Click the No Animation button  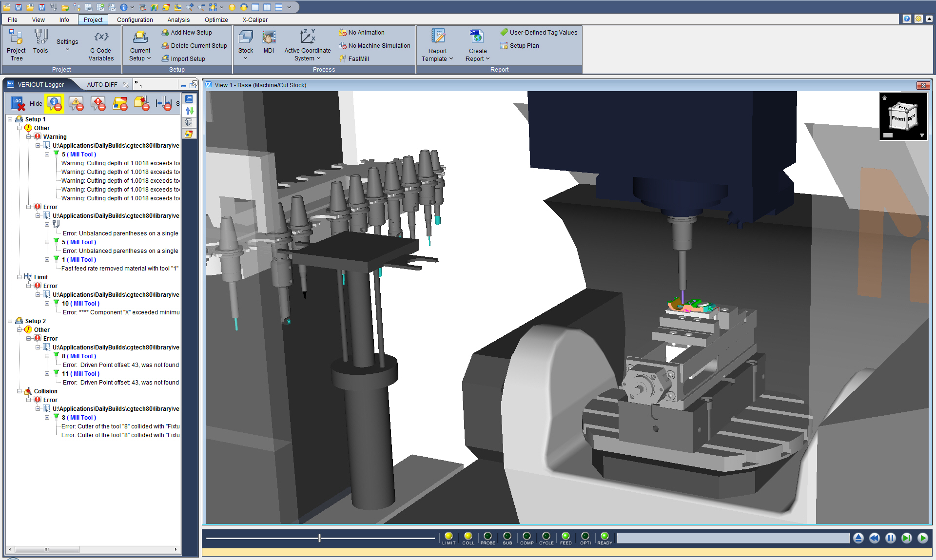coord(362,33)
